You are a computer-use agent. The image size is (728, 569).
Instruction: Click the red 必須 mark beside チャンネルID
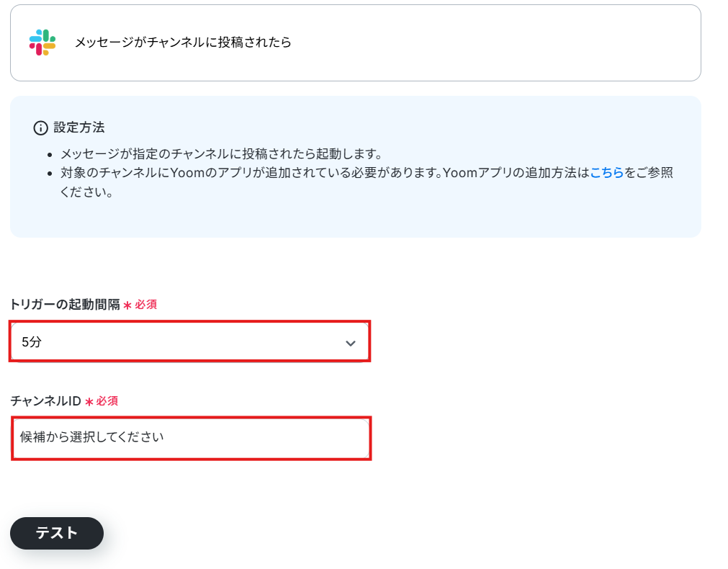(x=107, y=401)
